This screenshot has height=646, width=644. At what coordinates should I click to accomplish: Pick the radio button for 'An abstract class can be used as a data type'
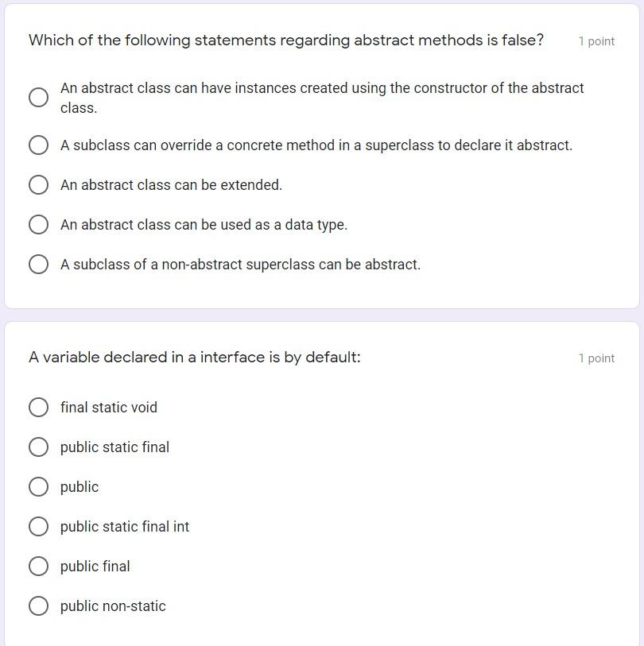point(38,225)
